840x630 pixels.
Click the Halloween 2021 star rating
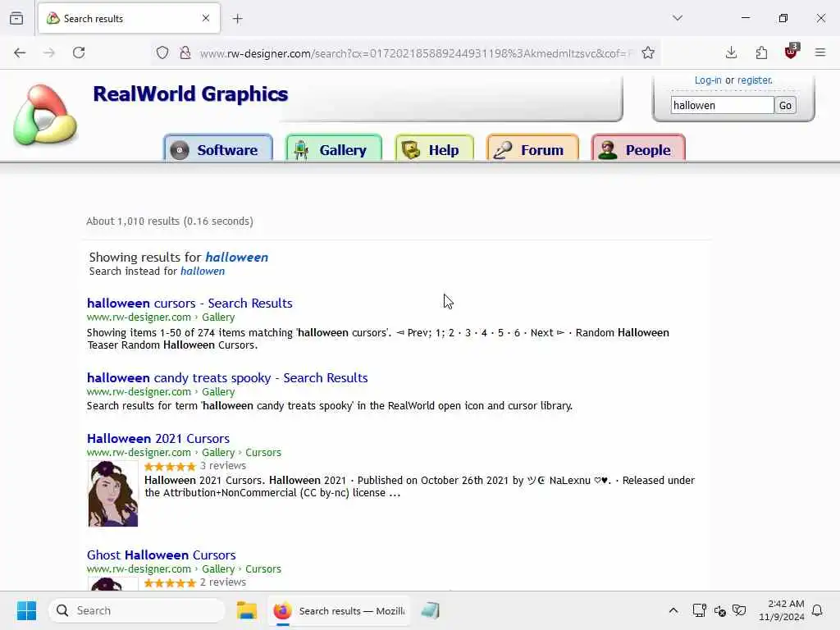(x=170, y=466)
